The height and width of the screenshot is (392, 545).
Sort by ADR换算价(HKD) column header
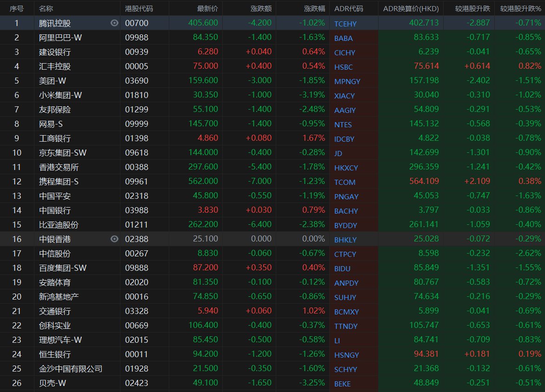click(411, 8)
